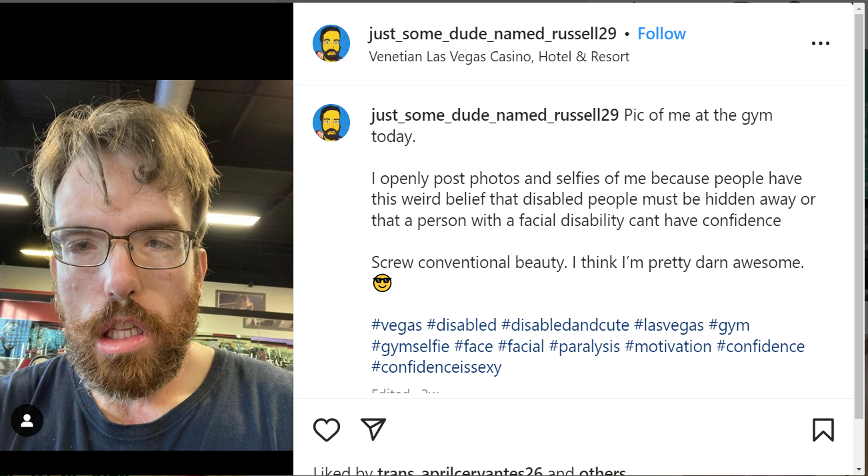Show tagged people icon on the photo
This screenshot has height=476, width=868.
(x=27, y=421)
